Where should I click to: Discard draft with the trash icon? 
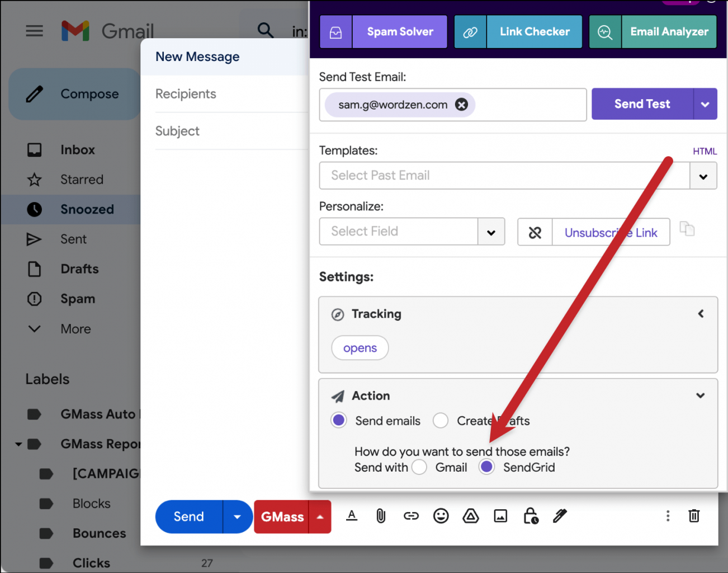[694, 516]
